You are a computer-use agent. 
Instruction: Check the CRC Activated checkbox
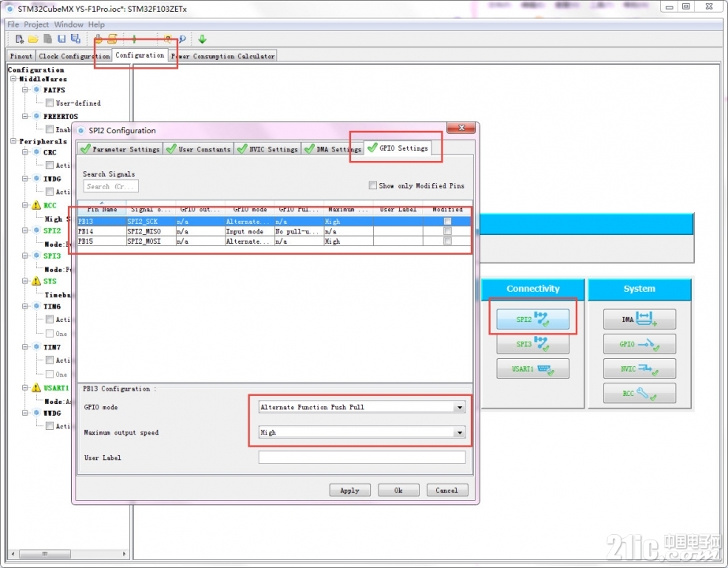(x=50, y=165)
